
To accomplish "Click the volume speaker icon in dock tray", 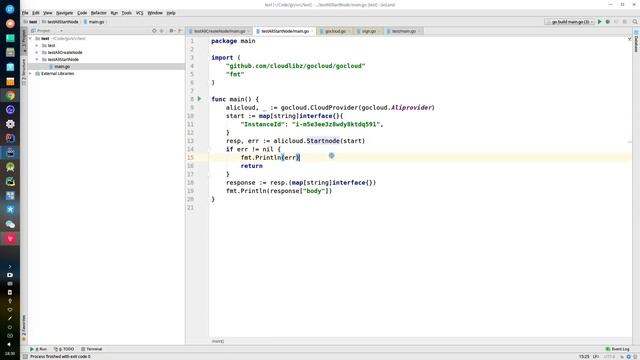I will (x=10, y=344).
